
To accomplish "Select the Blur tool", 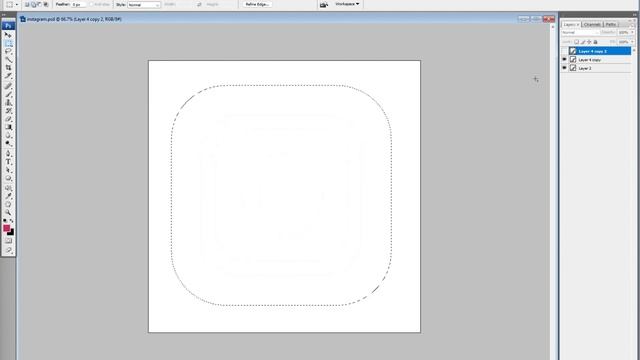I will 8,135.
